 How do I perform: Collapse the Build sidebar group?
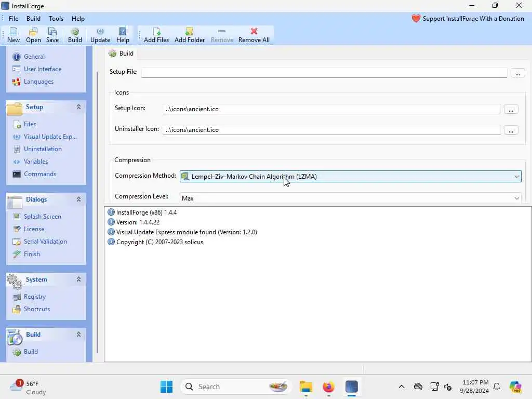tap(78, 335)
